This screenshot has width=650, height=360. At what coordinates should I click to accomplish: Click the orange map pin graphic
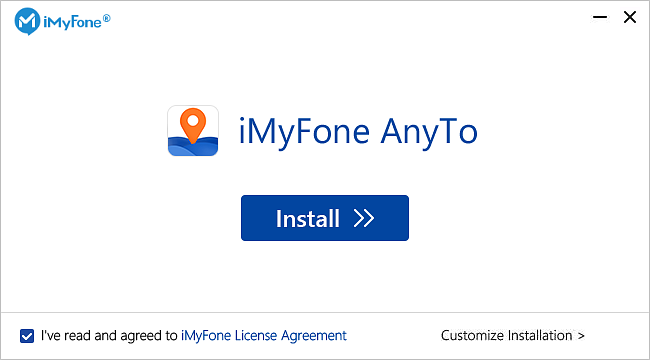pyautogui.click(x=193, y=125)
